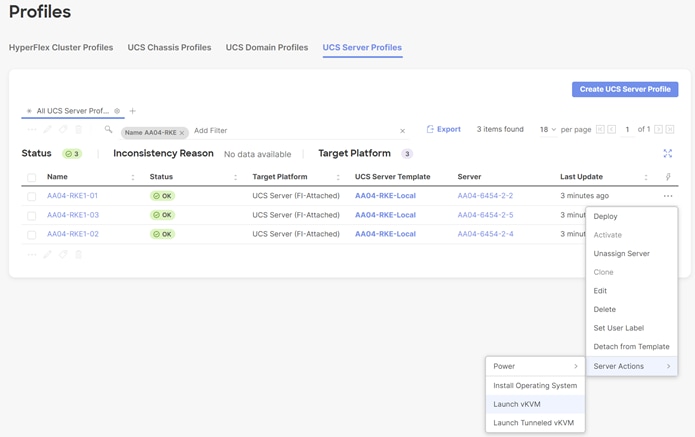Choose Set User Label menu entry
Viewport: 695px width, 437px height.
[x=632, y=328]
